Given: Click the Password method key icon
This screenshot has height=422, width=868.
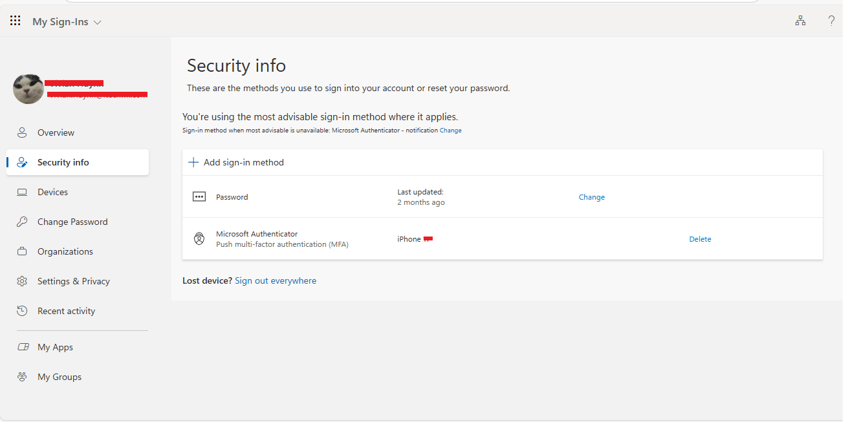Looking at the screenshot, I should point(199,196).
